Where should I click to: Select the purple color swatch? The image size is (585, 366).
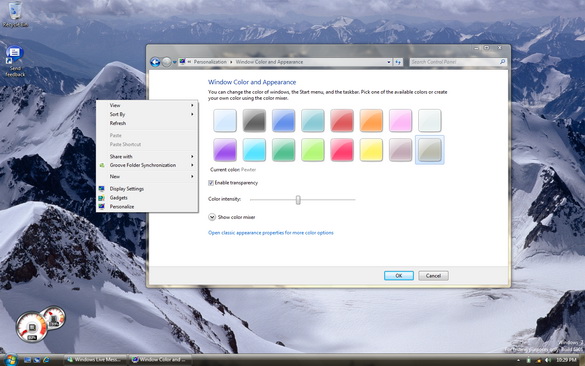point(225,150)
